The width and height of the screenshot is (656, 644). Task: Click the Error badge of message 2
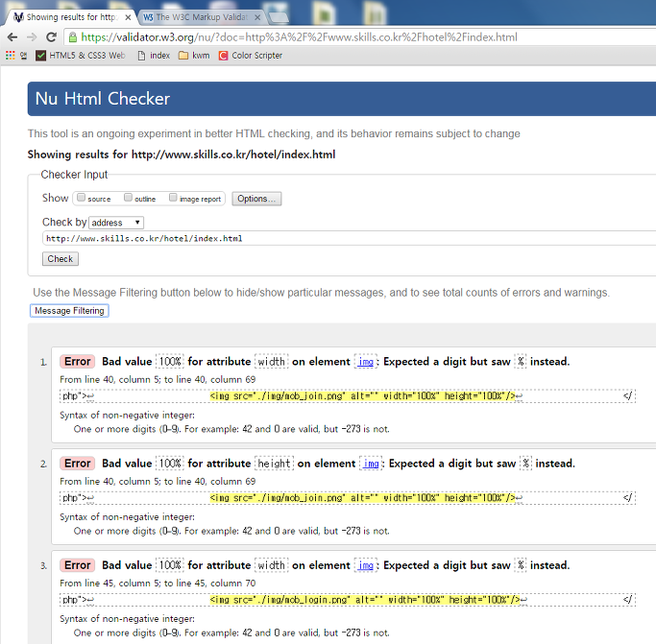pyautogui.click(x=78, y=464)
